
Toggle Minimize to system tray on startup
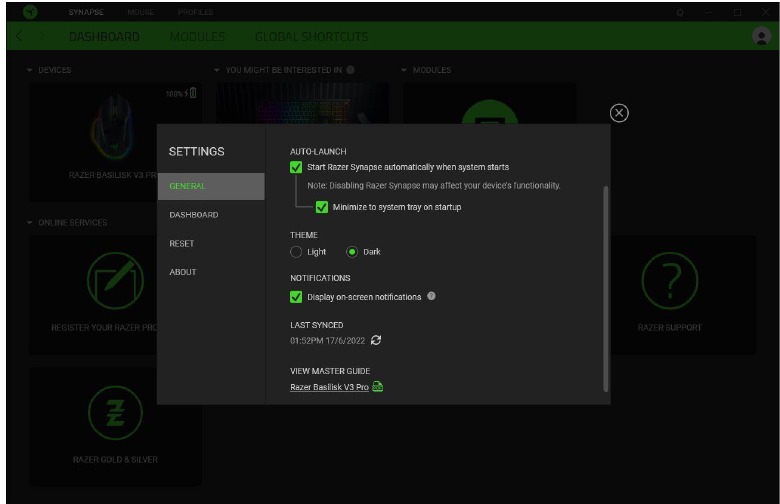pyautogui.click(x=322, y=207)
